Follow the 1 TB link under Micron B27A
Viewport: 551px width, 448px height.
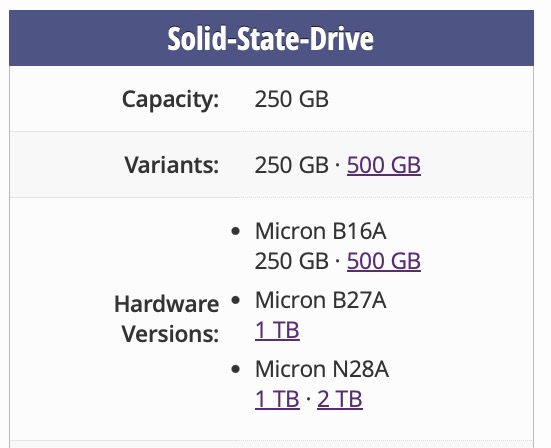click(x=277, y=330)
